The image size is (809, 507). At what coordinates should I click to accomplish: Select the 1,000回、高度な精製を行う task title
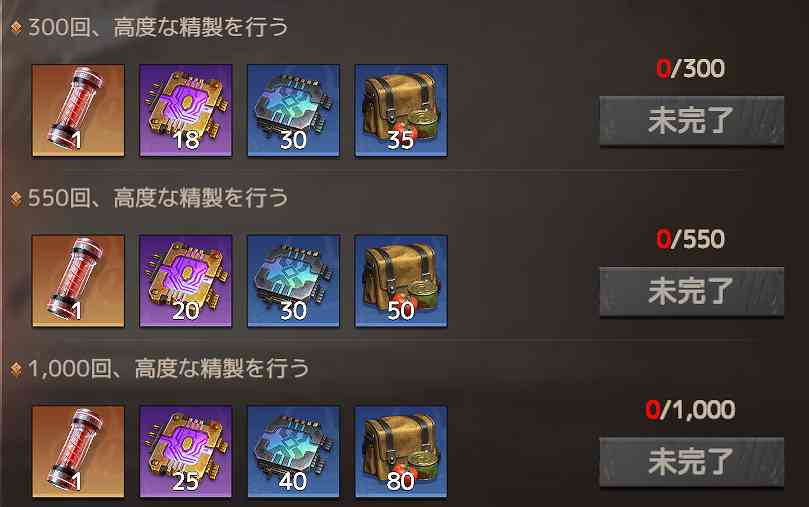pos(169,369)
